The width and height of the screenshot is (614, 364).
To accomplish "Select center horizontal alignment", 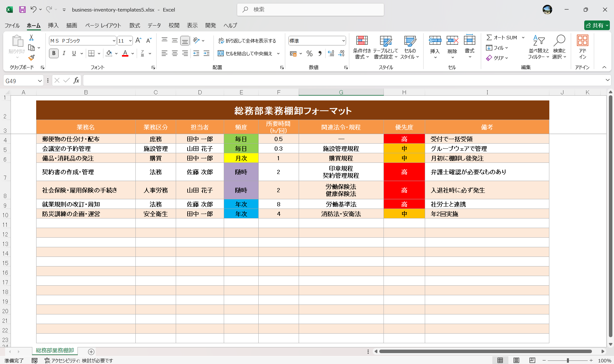I will 175,53.
